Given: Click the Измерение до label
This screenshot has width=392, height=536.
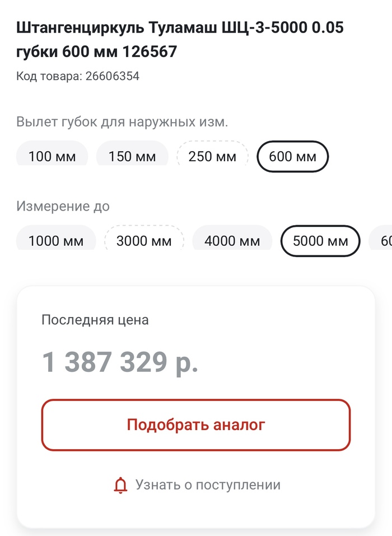Looking at the screenshot, I should 63,206.
